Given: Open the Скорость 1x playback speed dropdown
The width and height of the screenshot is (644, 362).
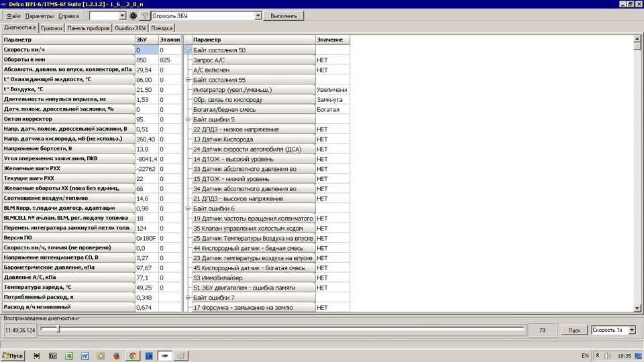Looking at the screenshot, I should tap(632, 330).
